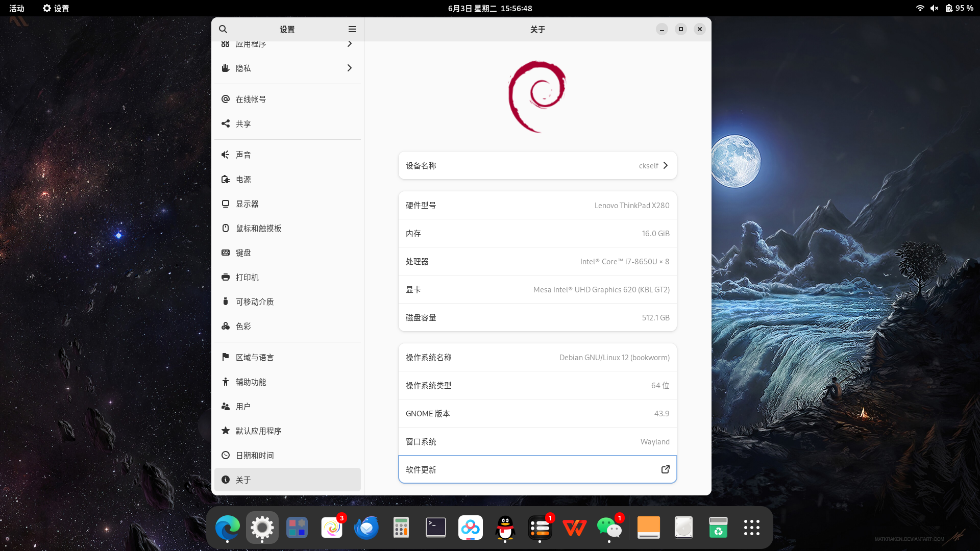
Task: Open the orange file manager dock icon
Action: pyautogui.click(x=649, y=528)
